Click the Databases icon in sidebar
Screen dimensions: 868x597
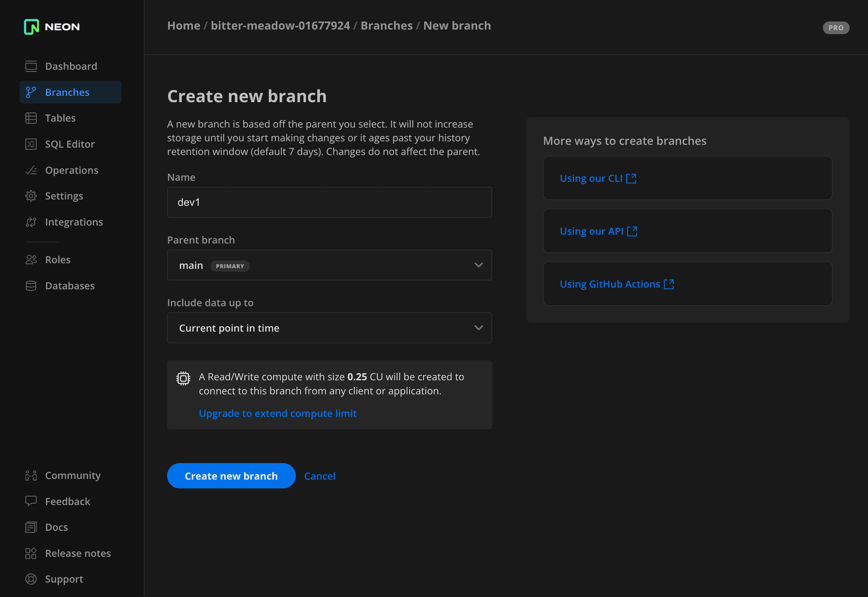30,286
